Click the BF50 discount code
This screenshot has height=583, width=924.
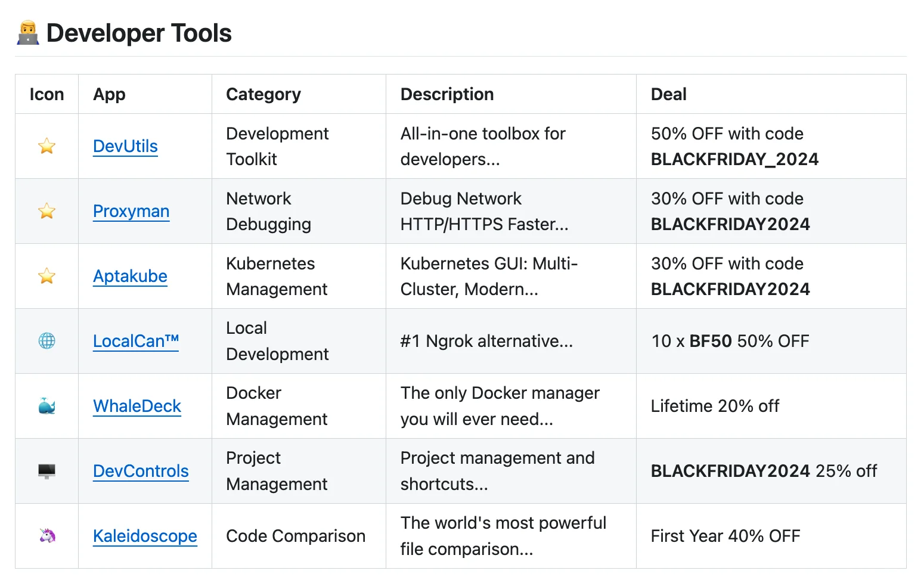click(x=710, y=341)
